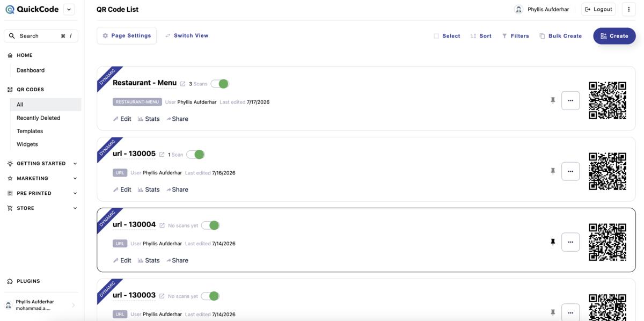Open the account chevron beside Phyllis Aufderhar
This screenshot has width=644, height=321.
[x=74, y=305]
